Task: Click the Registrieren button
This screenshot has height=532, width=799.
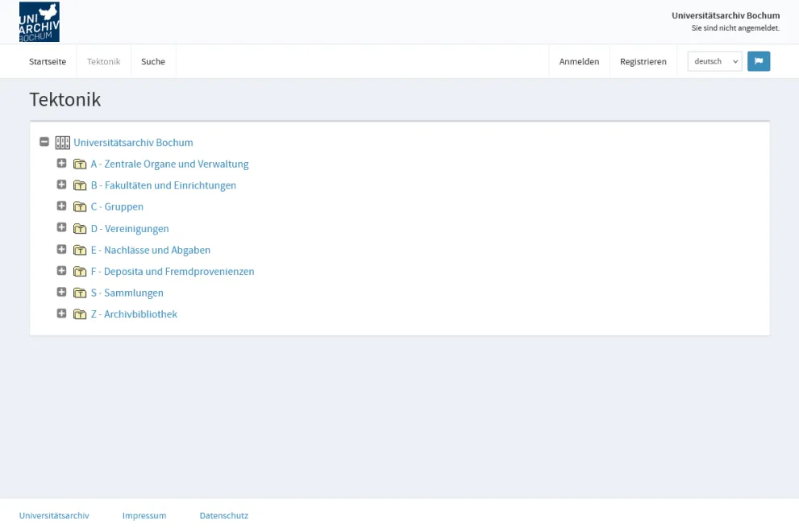Action: click(643, 60)
